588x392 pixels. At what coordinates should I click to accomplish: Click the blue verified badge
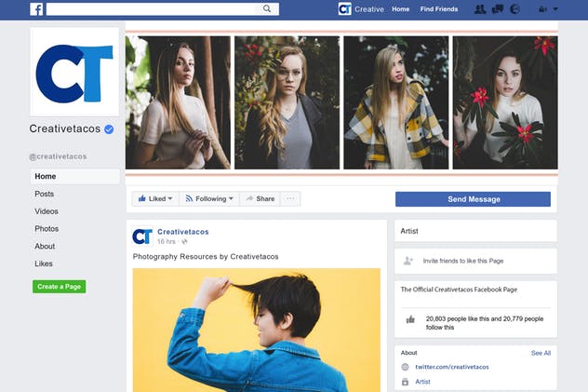click(x=109, y=129)
